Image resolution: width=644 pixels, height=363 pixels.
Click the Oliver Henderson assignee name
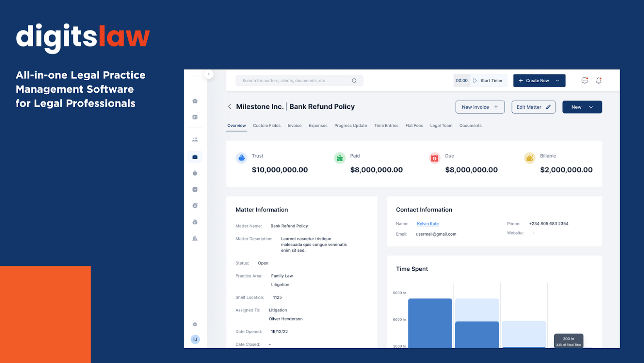(x=286, y=319)
